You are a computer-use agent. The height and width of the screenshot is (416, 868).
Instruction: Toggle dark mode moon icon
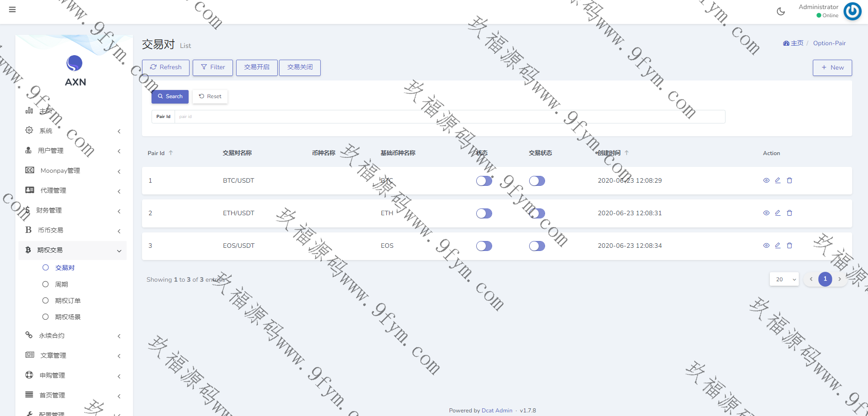(x=781, y=11)
